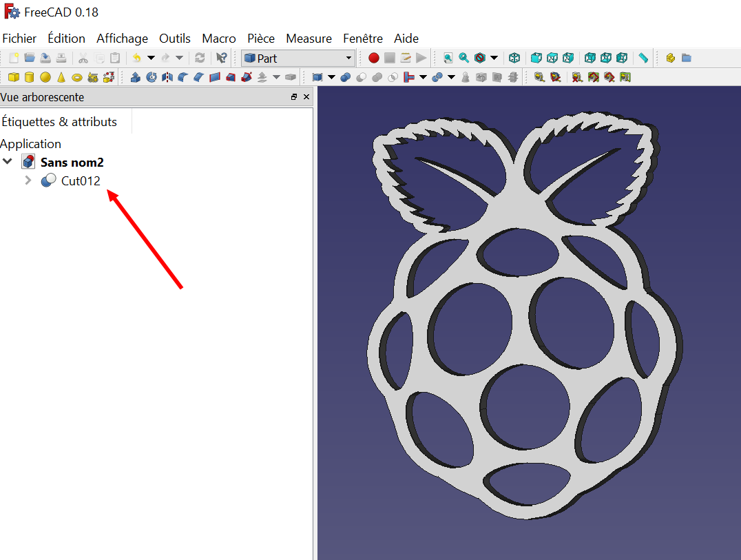Select the Cut012 object in the tree

(x=81, y=181)
